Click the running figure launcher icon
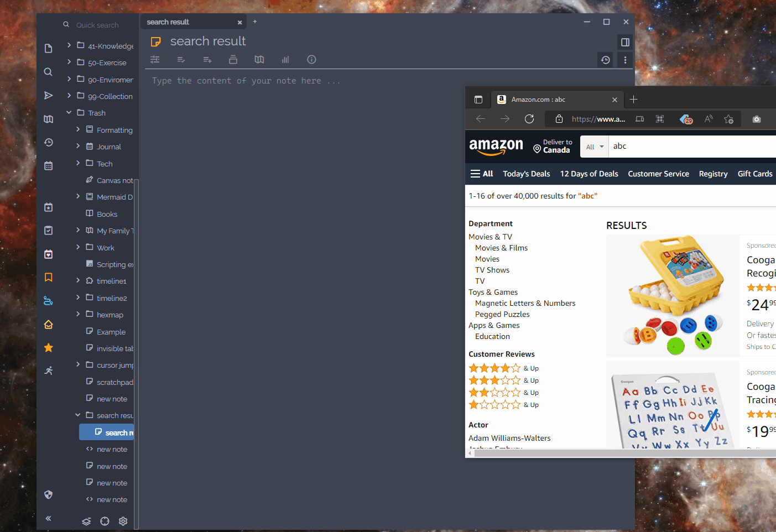The width and height of the screenshot is (776, 532). pyautogui.click(x=49, y=371)
